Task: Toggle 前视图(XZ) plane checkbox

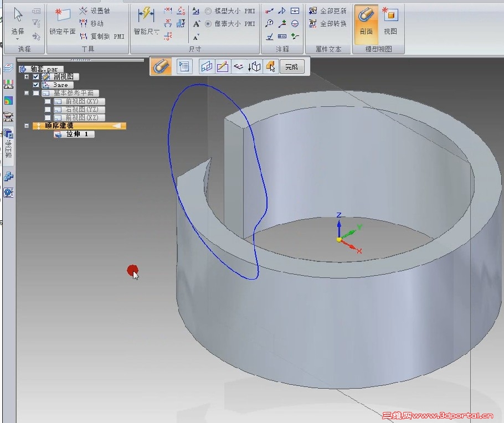Action: pyautogui.click(x=48, y=117)
